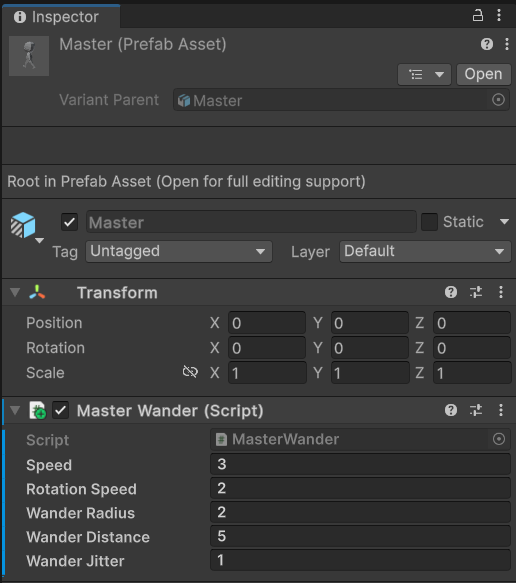The height and width of the screenshot is (583, 516).
Task: Open the Tag dropdown showing Untagged
Action: (x=179, y=251)
